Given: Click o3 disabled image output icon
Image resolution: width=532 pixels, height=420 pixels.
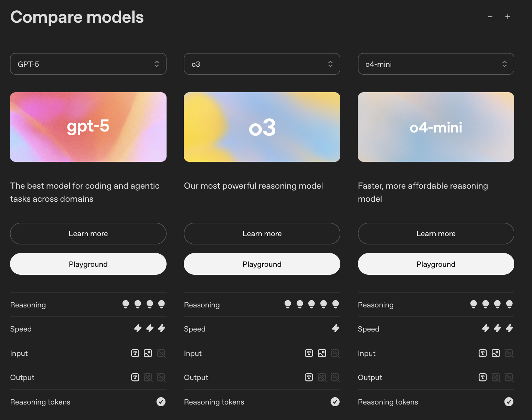Looking at the screenshot, I should [322, 378].
